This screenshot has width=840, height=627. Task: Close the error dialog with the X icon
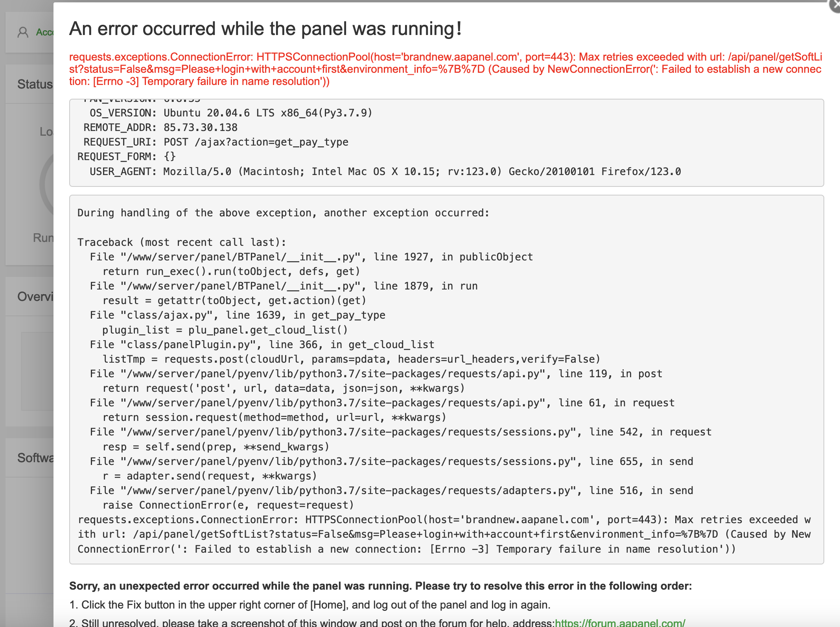tap(835, 5)
